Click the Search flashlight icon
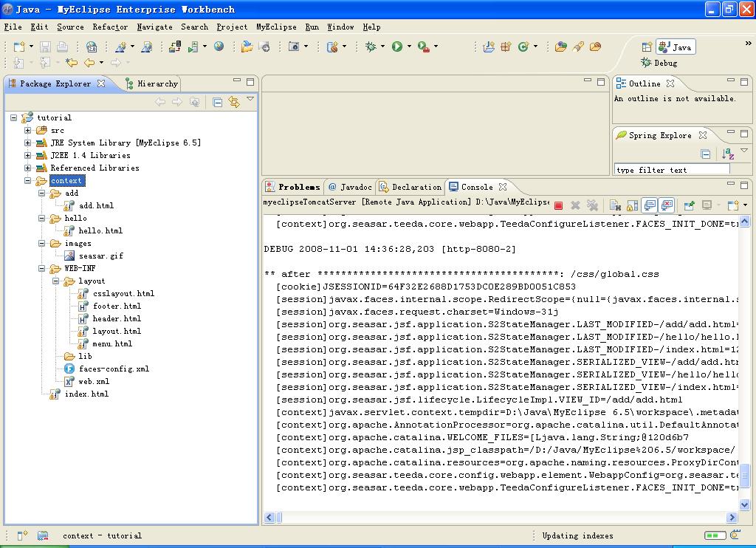756x548 pixels. tap(578, 47)
